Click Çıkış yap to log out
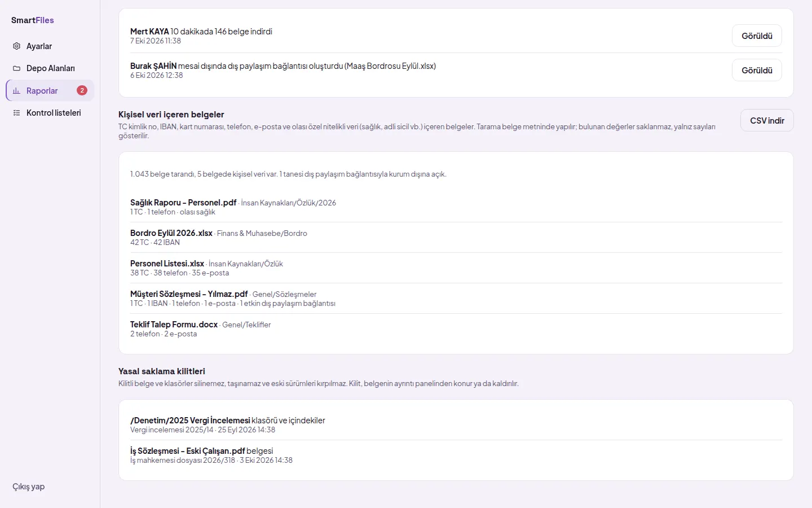Viewport: 812px width, 508px height. (x=29, y=487)
